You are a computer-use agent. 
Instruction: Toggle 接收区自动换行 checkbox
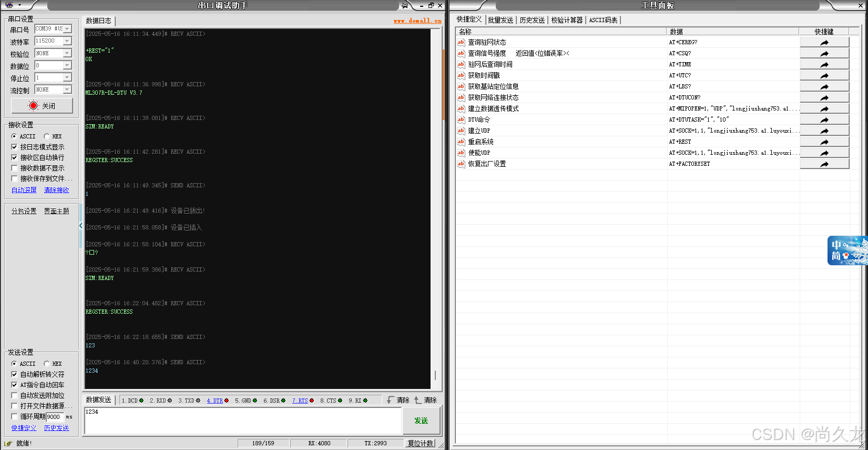(x=14, y=157)
